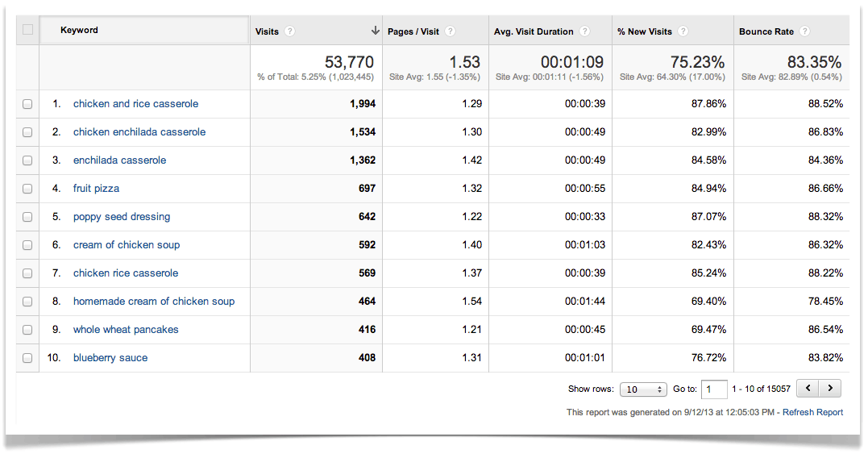Image resolution: width=868 pixels, height=458 pixels.
Task: Open the whole wheat pancakes keyword link
Action: click(x=126, y=330)
